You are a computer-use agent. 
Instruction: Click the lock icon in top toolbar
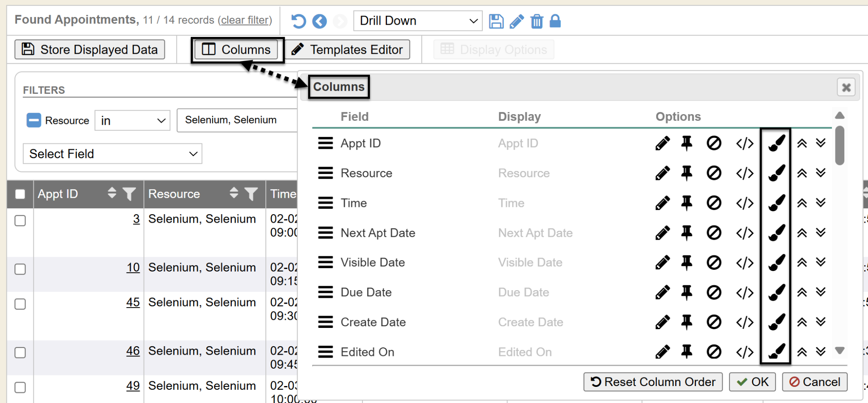(555, 21)
